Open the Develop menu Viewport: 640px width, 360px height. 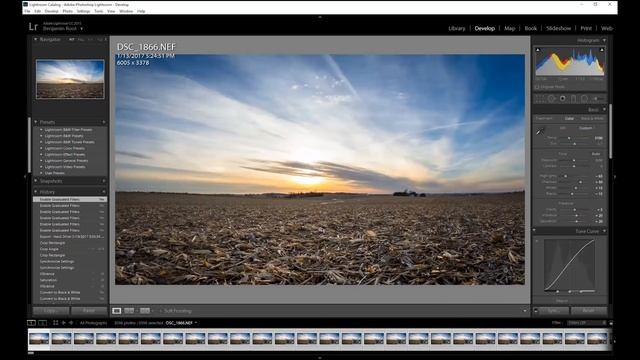tap(51, 11)
